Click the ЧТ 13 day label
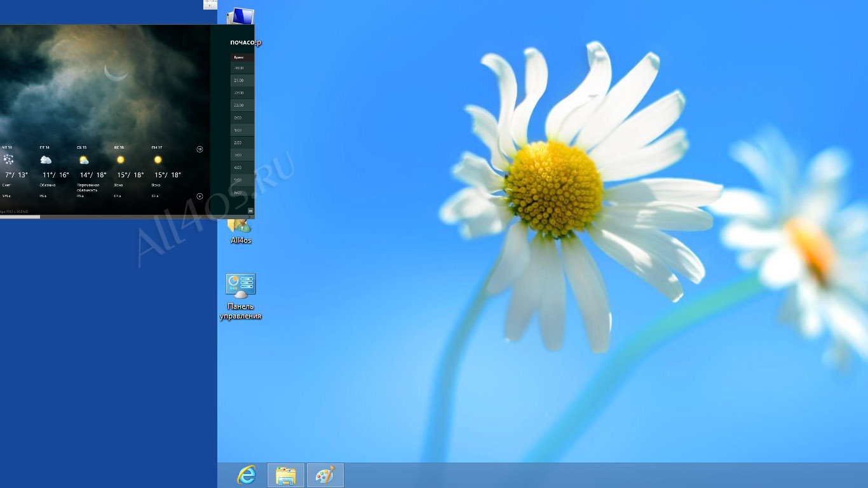Image resolution: width=868 pixels, height=488 pixels. 7,147
